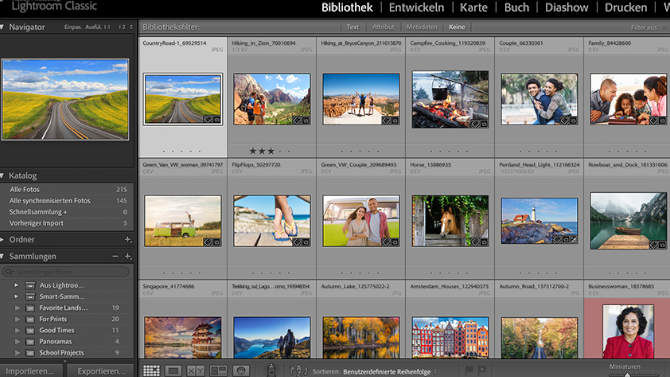
Task: Add new collection with Sammlungen plus
Action: [x=127, y=256]
